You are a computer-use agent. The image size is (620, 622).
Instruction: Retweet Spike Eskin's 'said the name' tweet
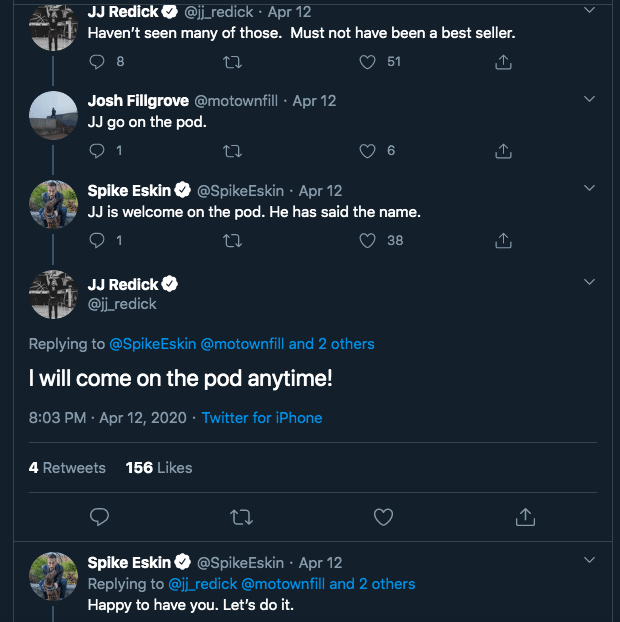[x=233, y=240]
